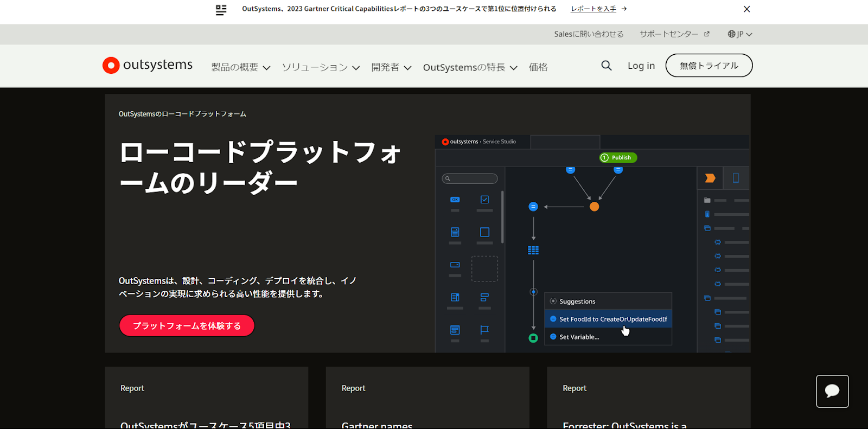
Task: Click the blue grid aggregate node
Action: click(x=533, y=250)
